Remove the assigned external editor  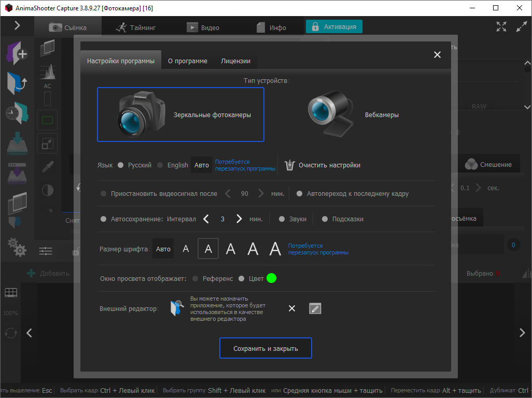click(x=292, y=308)
